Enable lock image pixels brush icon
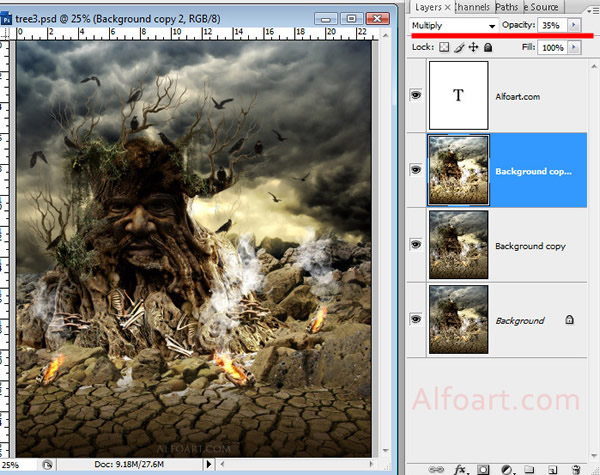 point(459,47)
